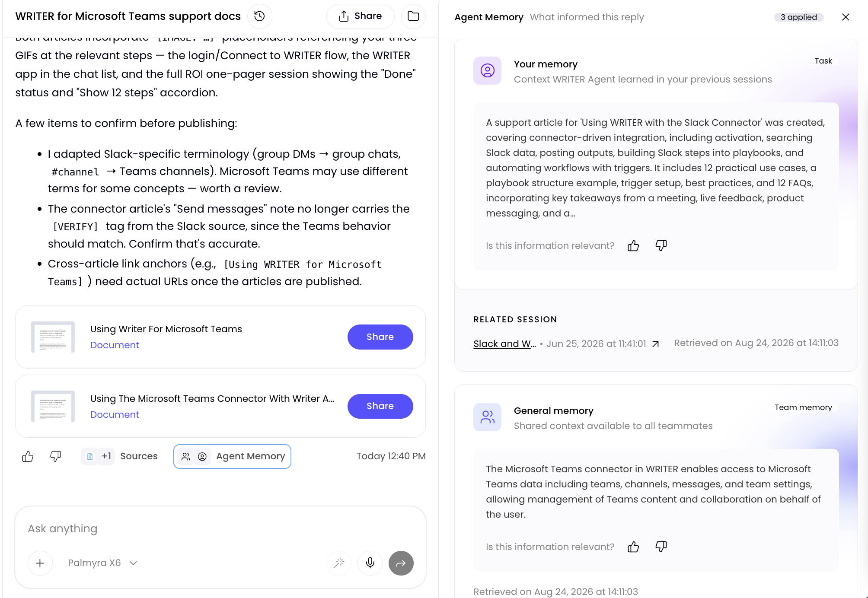
Task: Toggle the Agent Memory panel button
Action: [232, 456]
